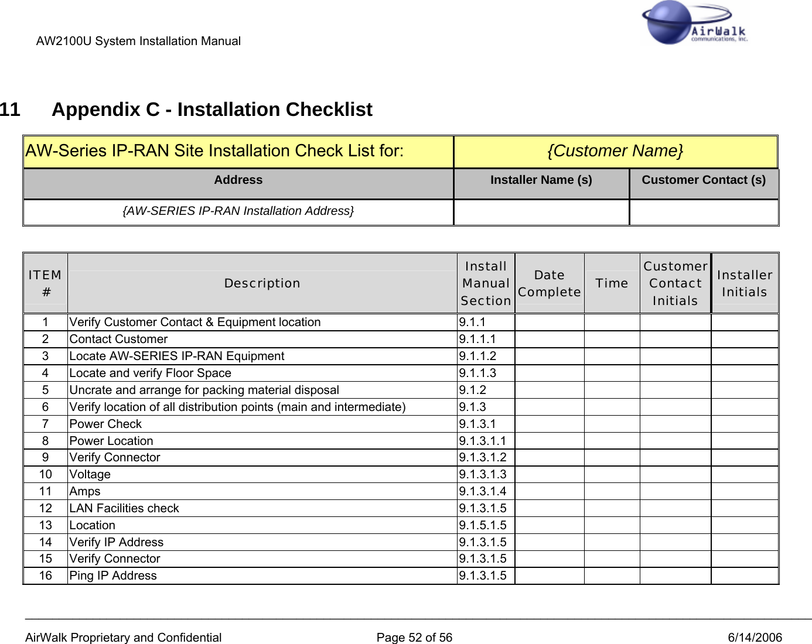Click the 'Customer Contact Initials' column header

coord(675,283)
